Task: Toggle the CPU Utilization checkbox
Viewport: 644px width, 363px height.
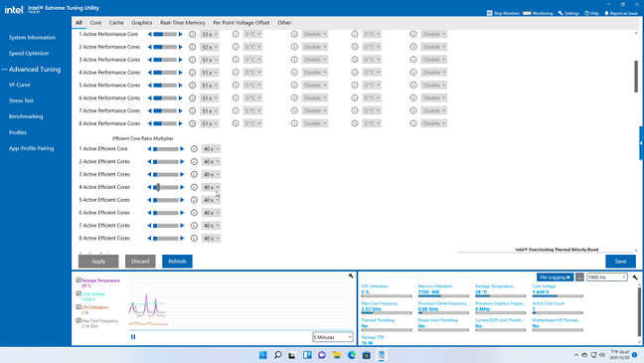Action: click(x=79, y=307)
